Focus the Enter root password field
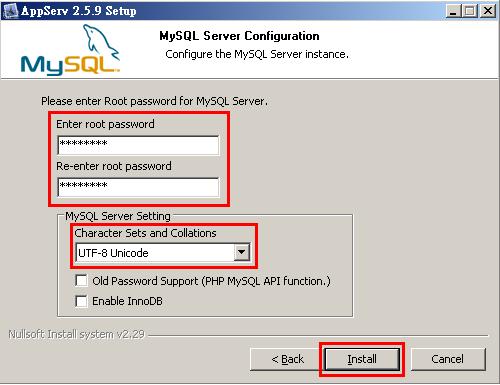Image resolution: width=500 pixels, height=385 pixels. (138, 145)
